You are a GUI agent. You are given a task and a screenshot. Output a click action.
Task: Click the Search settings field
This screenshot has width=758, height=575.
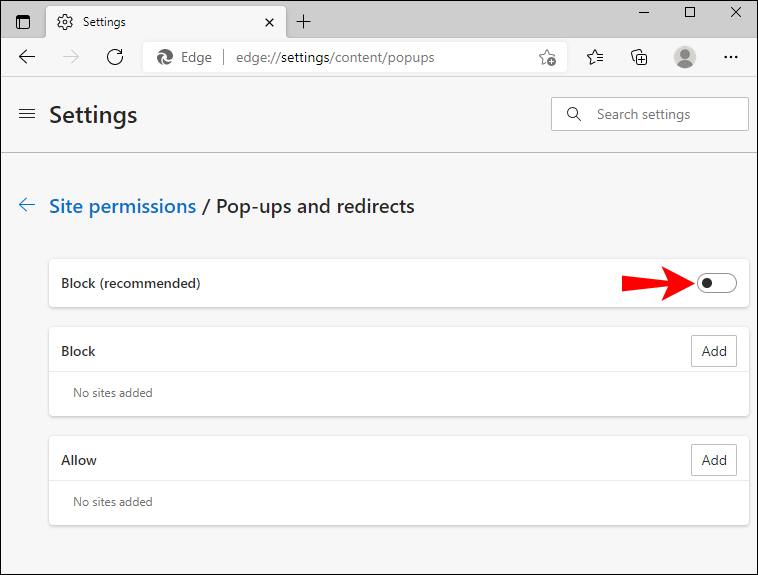660,114
